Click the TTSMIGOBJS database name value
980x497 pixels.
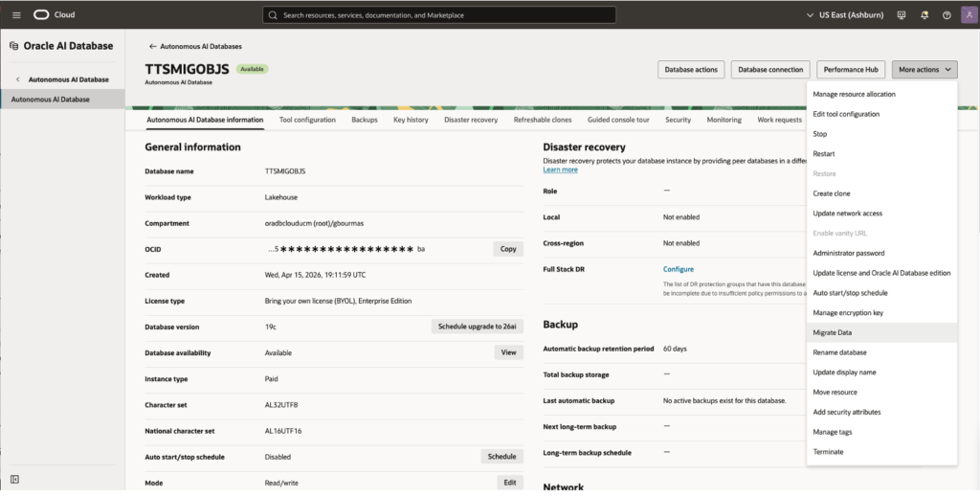click(285, 171)
